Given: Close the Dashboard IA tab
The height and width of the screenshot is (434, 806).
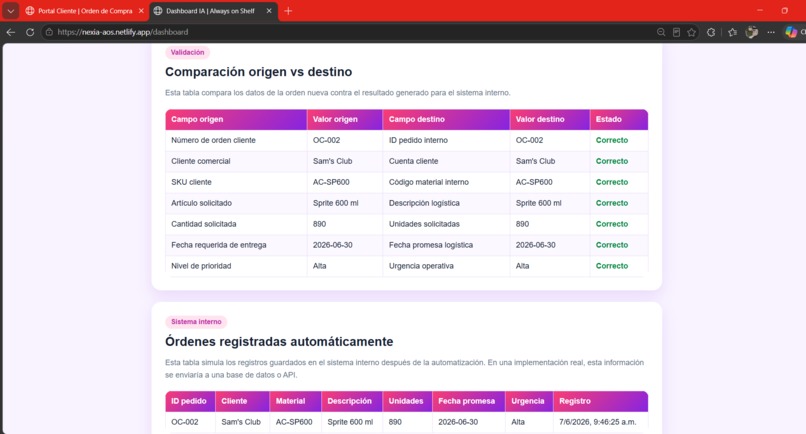Looking at the screenshot, I should pyautogui.click(x=269, y=11).
